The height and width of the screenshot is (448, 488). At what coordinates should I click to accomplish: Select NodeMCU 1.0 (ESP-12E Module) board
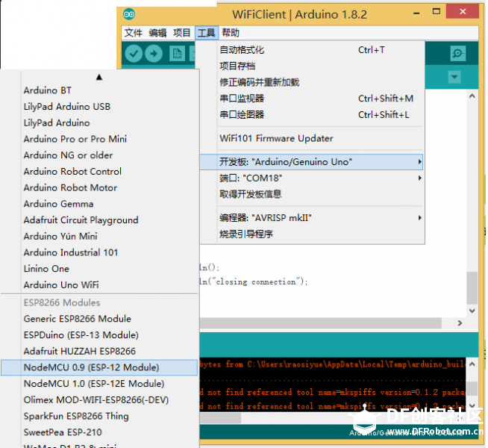click(x=99, y=384)
